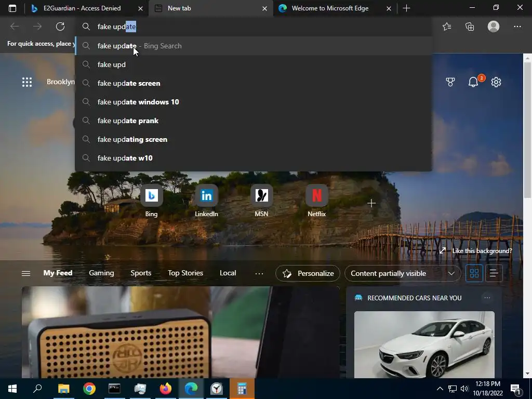Screen dimensions: 532x399
Task: Open Calculator from the taskbar
Action: 242,389
